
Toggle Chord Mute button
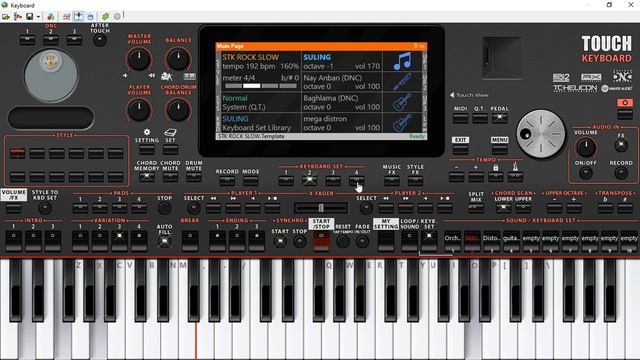(x=170, y=177)
